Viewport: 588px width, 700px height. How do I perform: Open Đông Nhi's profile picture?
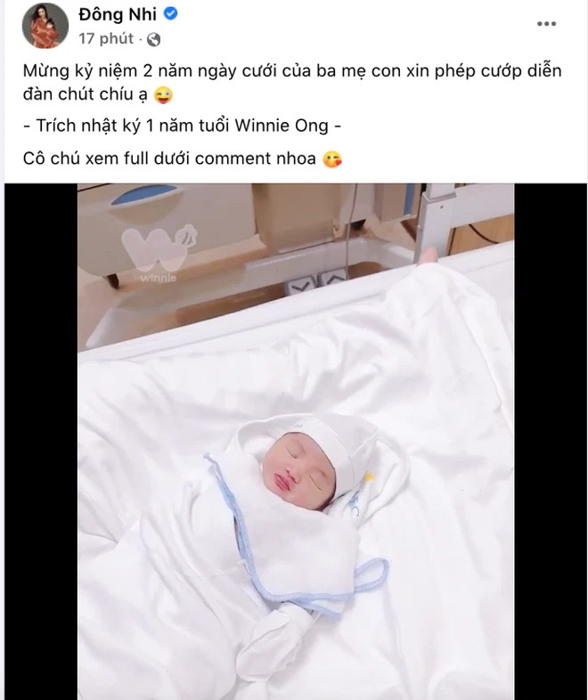[x=45, y=28]
